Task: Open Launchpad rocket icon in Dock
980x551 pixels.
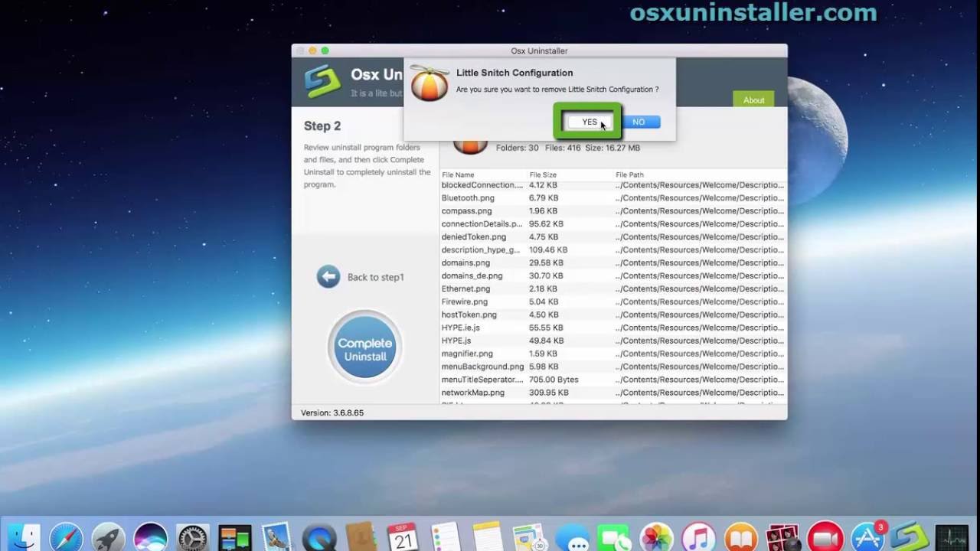Action: (108, 537)
